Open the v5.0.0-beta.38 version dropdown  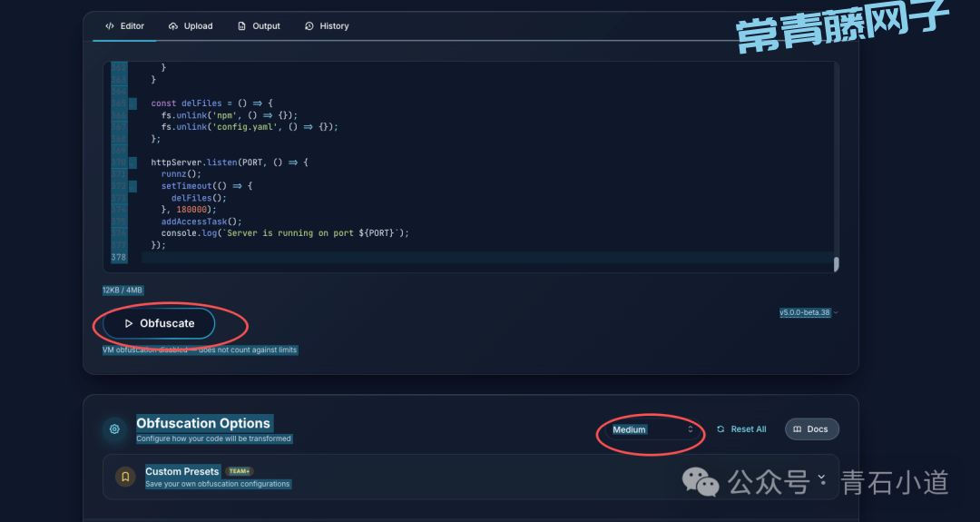click(808, 312)
